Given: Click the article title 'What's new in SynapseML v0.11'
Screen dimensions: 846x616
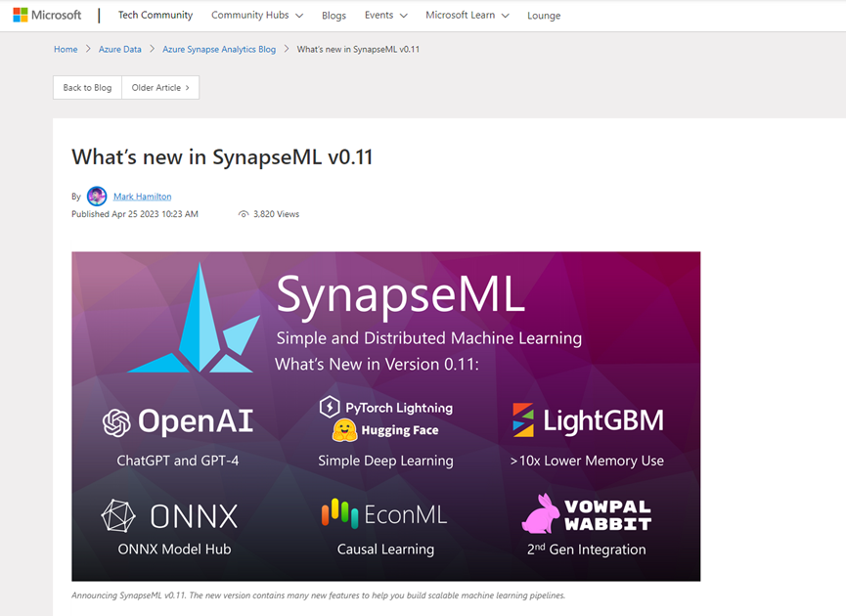Looking at the screenshot, I should (222, 157).
